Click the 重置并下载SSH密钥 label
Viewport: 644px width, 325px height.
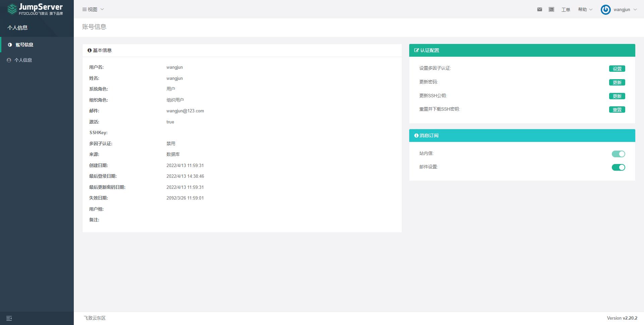(439, 109)
